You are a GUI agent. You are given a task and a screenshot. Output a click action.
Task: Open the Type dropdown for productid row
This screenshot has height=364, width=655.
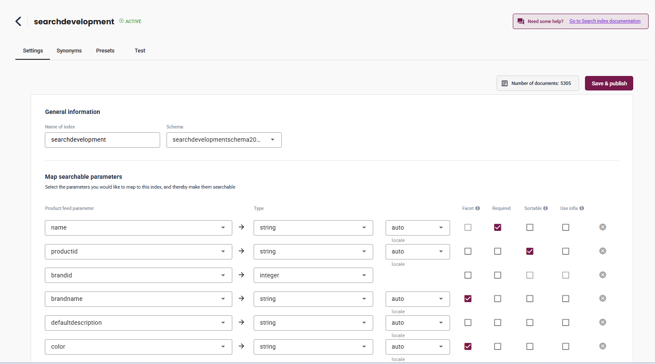(313, 252)
